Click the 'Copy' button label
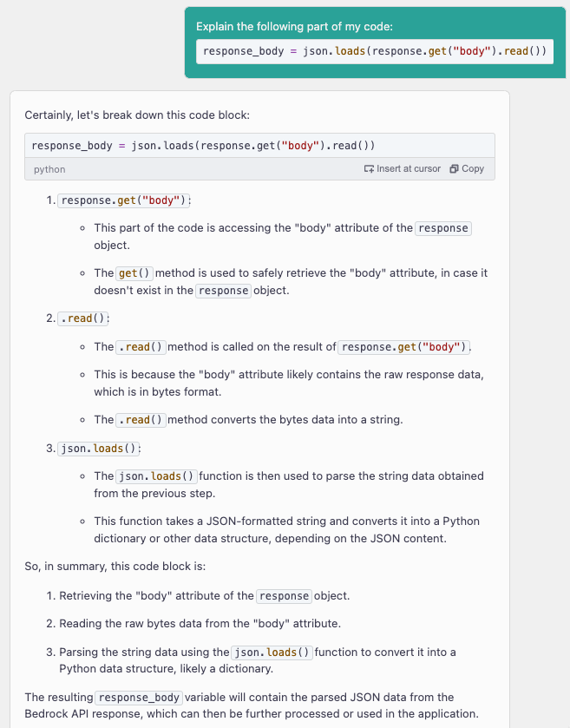This screenshot has height=728, width=570. pos(473,169)
